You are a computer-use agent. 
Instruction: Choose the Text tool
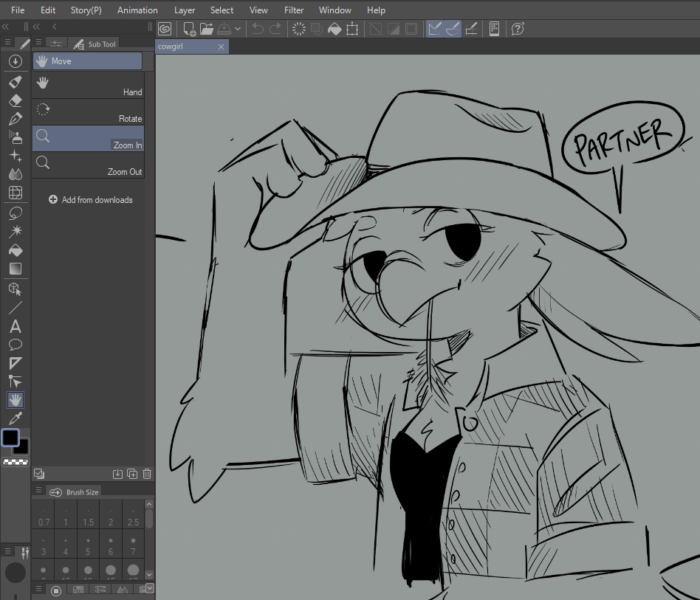point(16,327)
